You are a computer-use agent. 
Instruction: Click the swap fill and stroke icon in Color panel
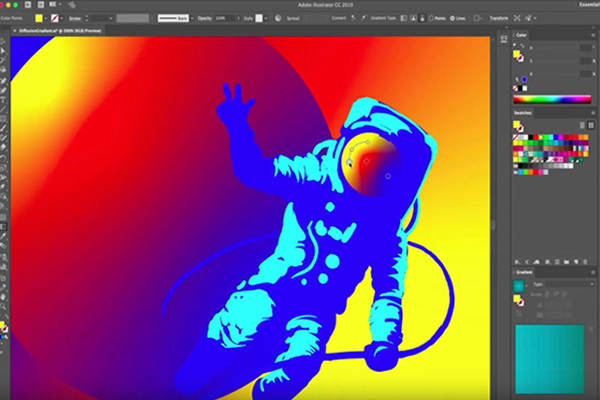tap(523, 46)
